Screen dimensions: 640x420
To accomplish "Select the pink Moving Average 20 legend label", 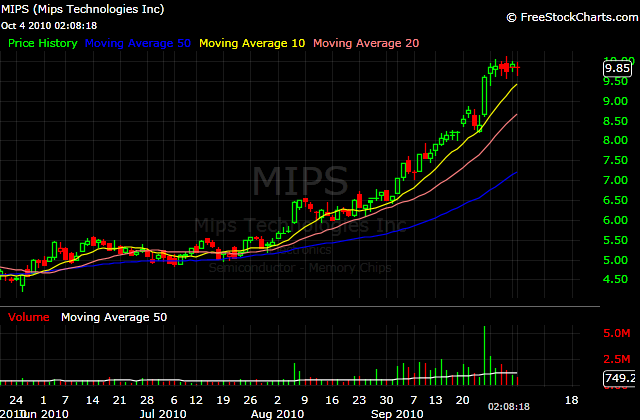I will (x=366, y=43).
